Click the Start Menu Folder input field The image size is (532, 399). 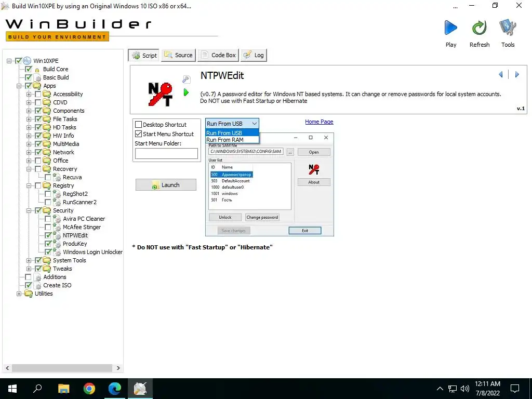click(x=166, y=153)
